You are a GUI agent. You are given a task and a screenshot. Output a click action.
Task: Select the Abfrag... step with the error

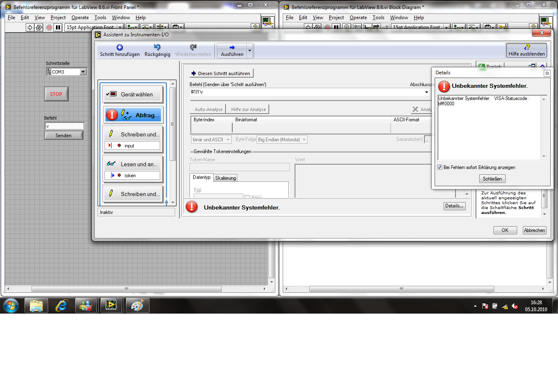(133, 115)
